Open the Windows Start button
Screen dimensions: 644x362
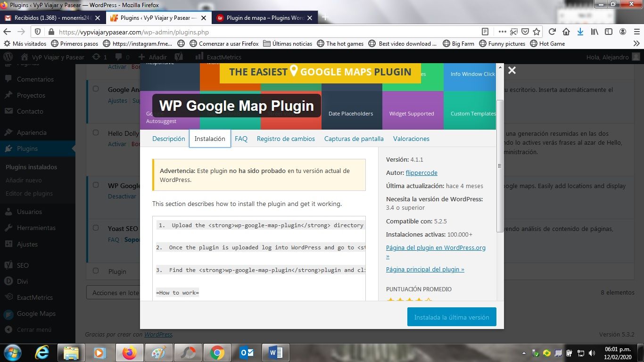point(12,353)
